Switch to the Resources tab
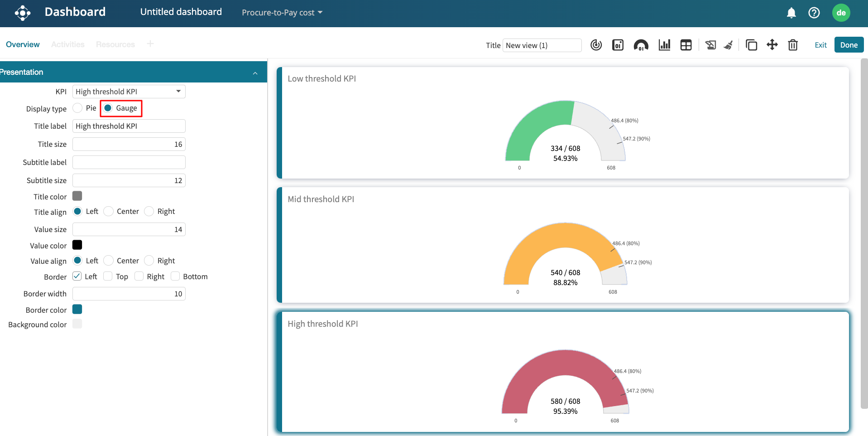 point(115,44)
